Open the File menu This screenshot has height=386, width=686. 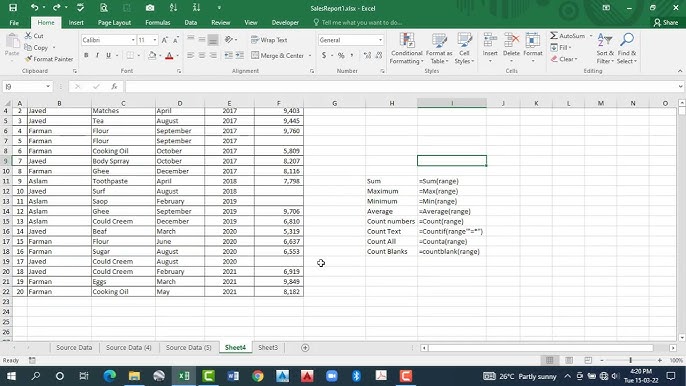[x=14, y=22]
